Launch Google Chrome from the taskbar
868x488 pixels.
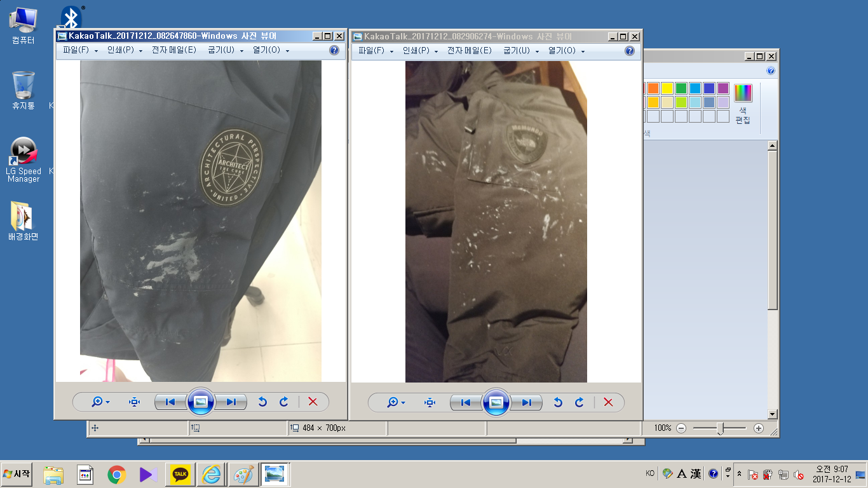pyautogui.click(x=116, y=474)
